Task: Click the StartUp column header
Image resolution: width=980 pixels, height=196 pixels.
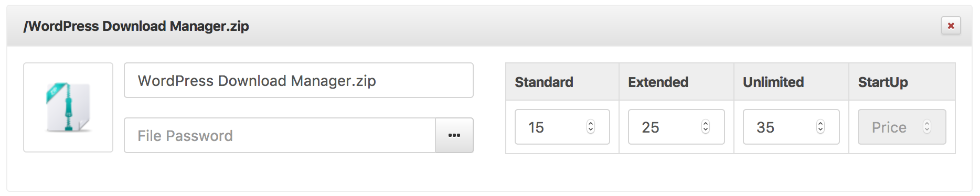Action: (883, 82)
